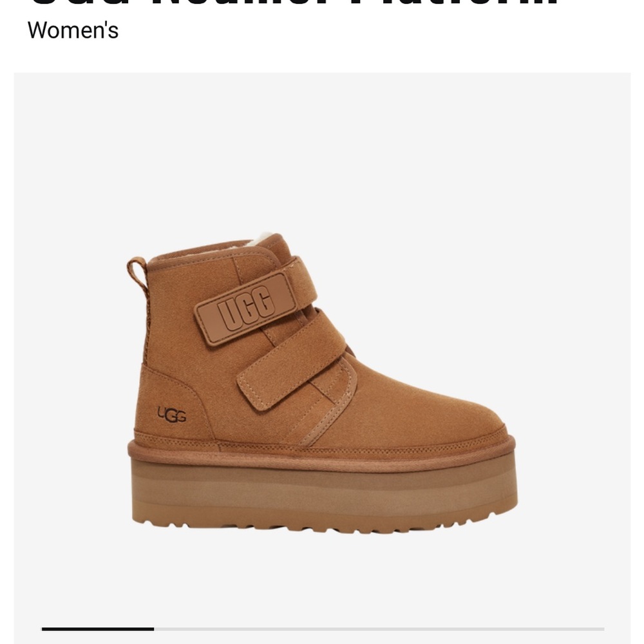This screenshot has height=644, width=644.
Task: Click the active dark segment of image progress bar
Action: pos(98,629)
